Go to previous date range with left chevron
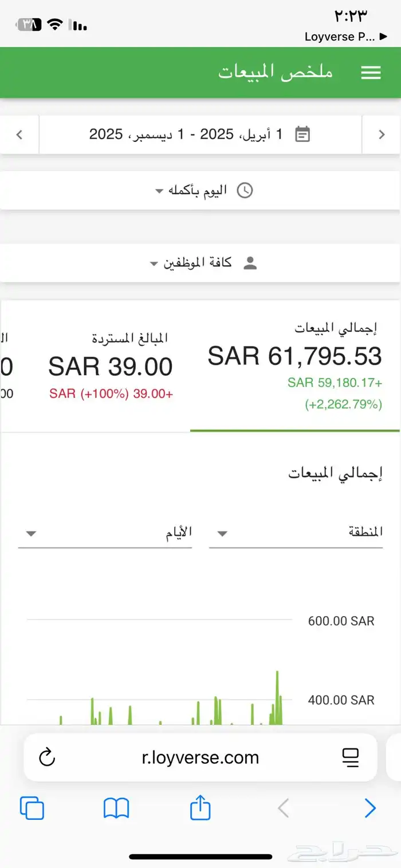401x868 pixels. tap(19, 134)
